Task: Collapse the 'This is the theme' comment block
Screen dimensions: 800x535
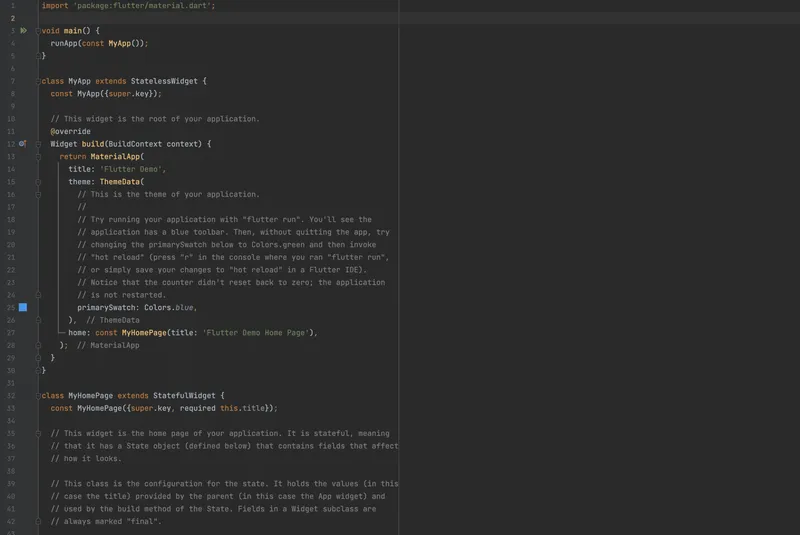Action: pos(38,195)
